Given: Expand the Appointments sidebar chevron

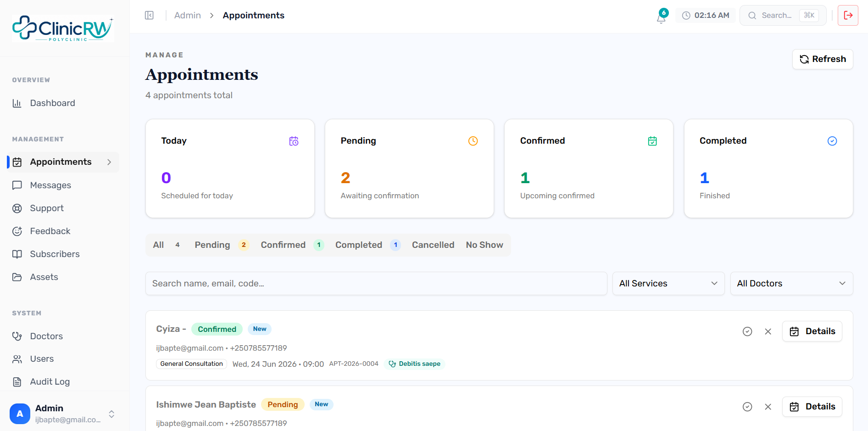Looking at the screenshot, I should coord(109,162).
